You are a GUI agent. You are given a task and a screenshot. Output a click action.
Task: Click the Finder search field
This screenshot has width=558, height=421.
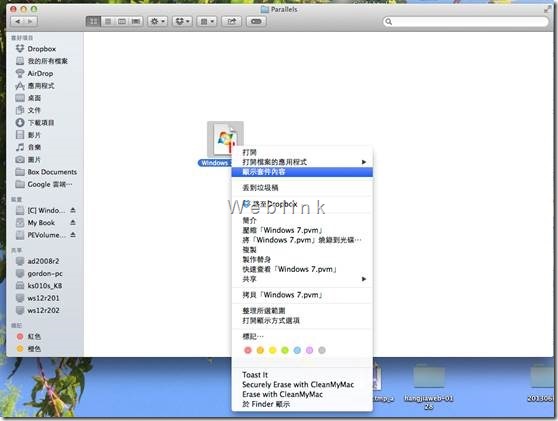(x=466, y=22)
